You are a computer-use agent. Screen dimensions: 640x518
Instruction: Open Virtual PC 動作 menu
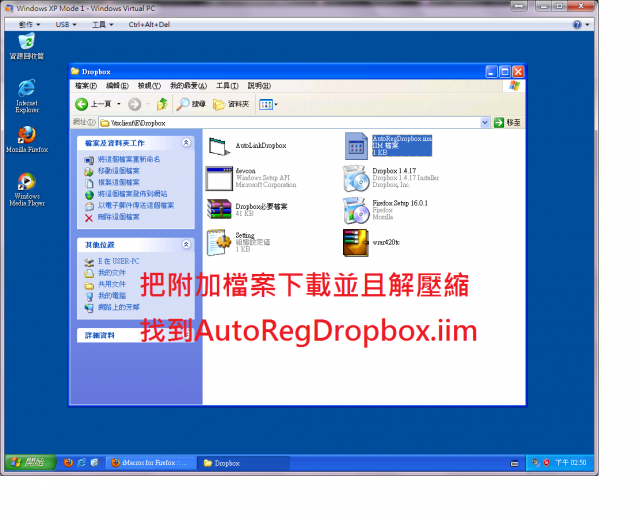29,24
